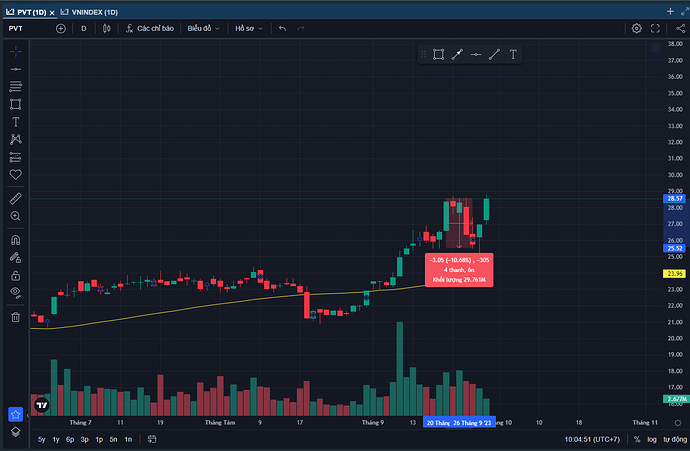Lock all drawing tools
The image size is (690, 451).
(15, 275)
